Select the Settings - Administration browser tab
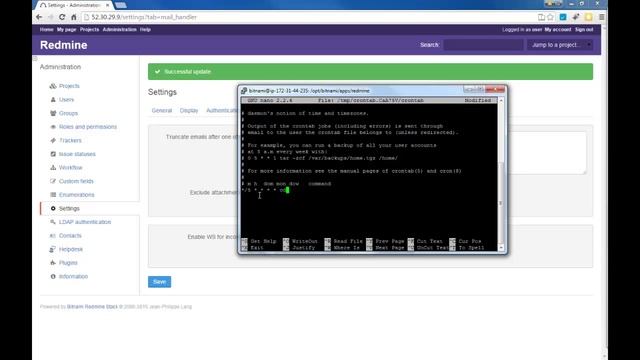The height and width of the screenshot is (360, 640). point(75,5)
